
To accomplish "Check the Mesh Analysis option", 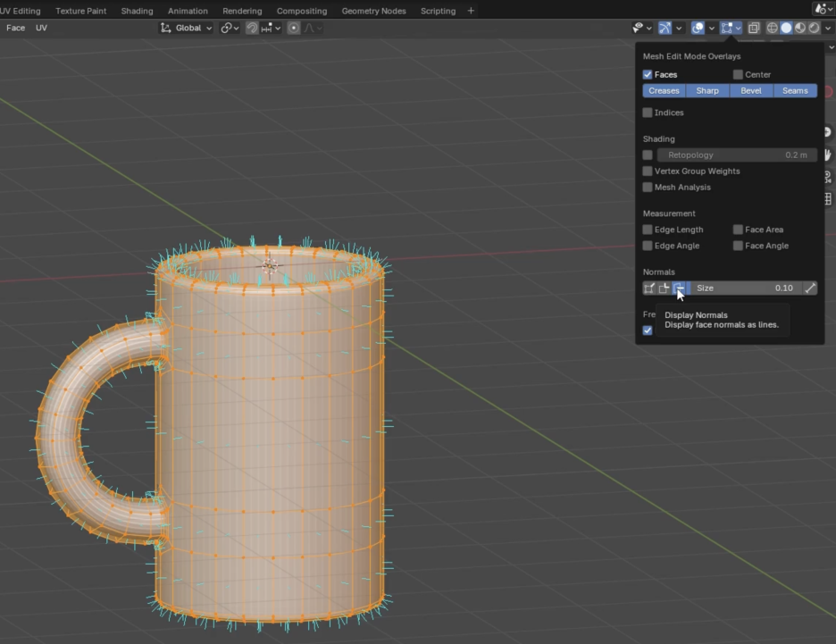I will point(648,188).
